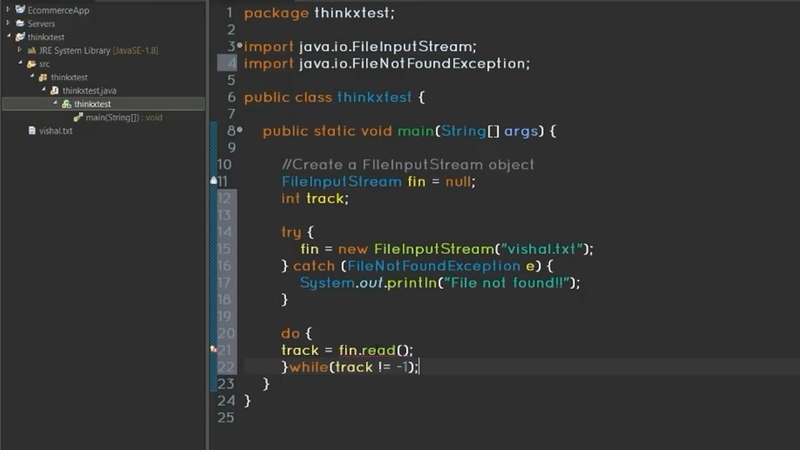Screen dimensions: 800x450
Task: Click the src source folder icon
Action: click(x=32, y=64)
